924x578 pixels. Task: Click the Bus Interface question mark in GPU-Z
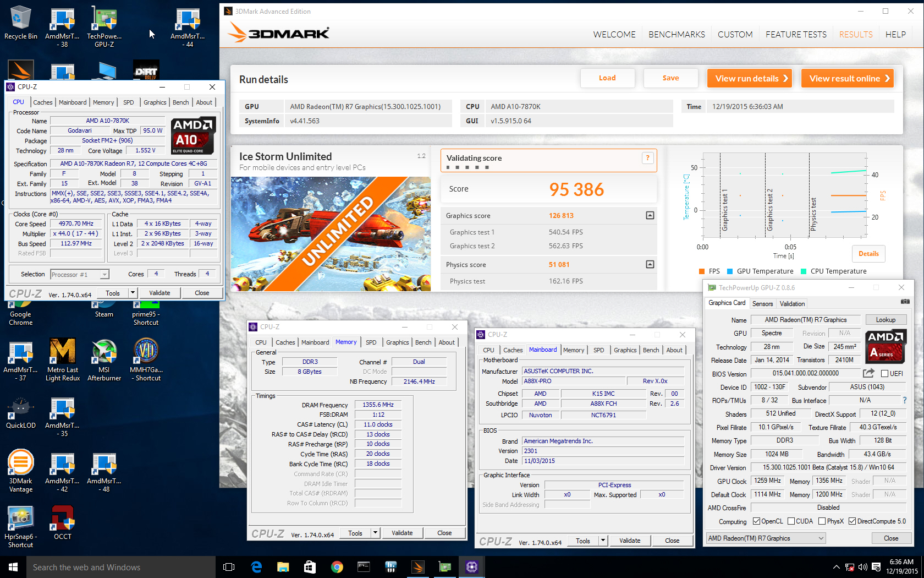click(904, 400)
